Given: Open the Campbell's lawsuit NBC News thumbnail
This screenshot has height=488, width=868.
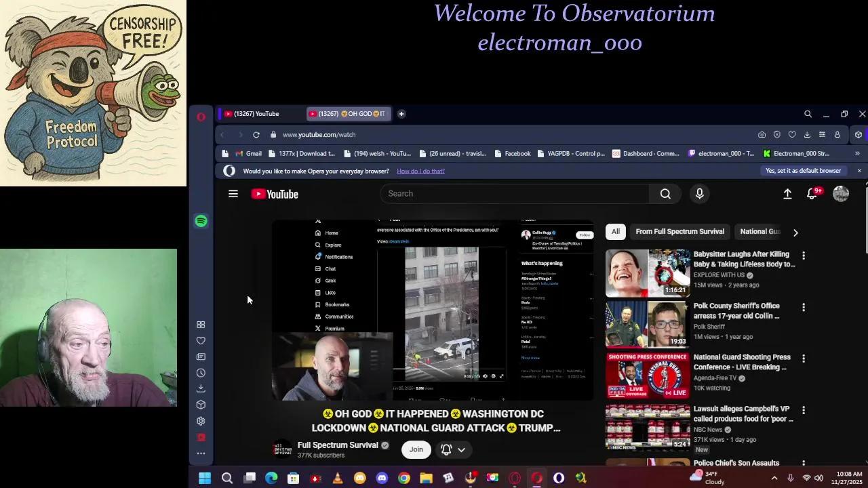Looking at the screenshot, I should pyautogui.click(x=648, y=428).
